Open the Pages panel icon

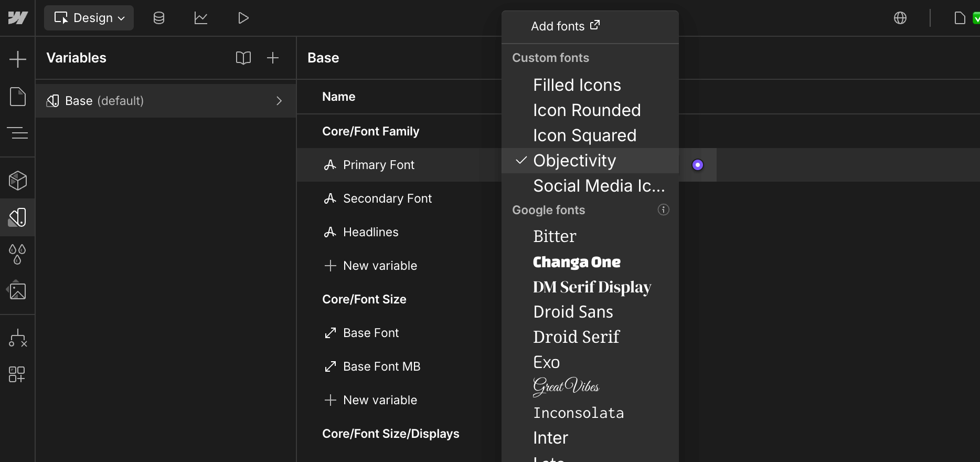[x=17, y=97]
